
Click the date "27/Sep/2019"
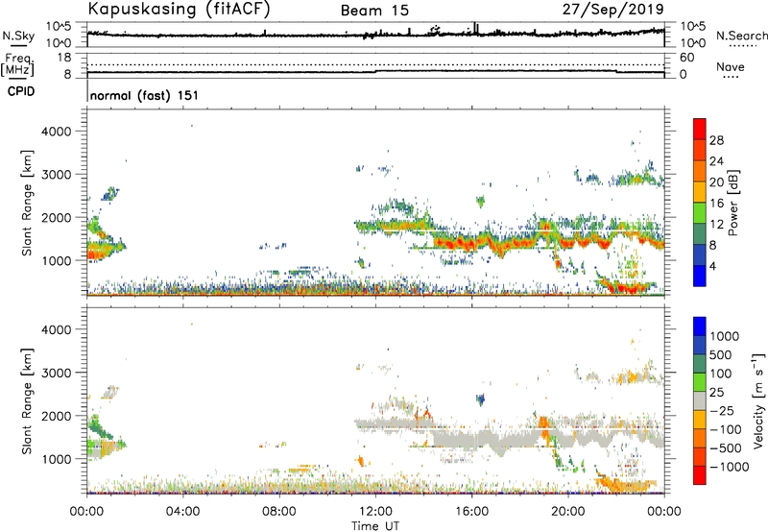pos(613,9)
